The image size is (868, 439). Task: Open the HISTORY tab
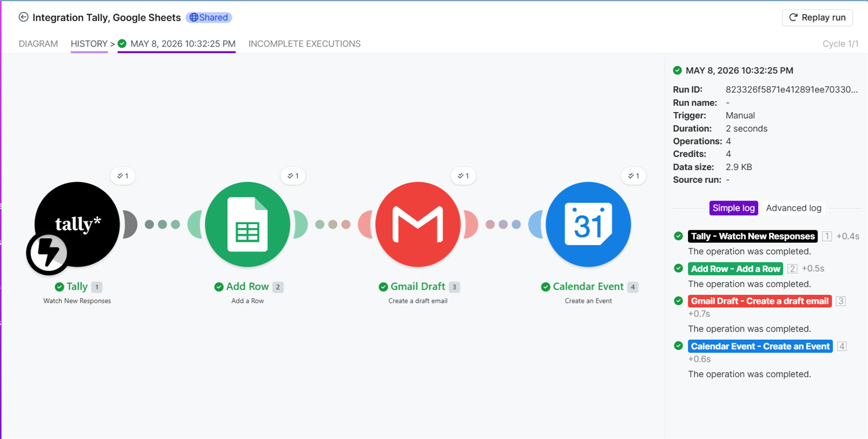click(x=89, y=44)
